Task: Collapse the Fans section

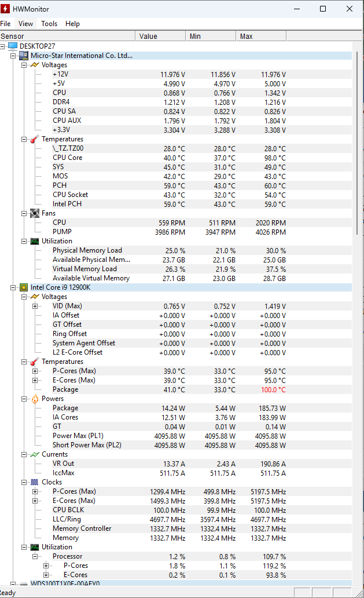Action: [x=24, y=214]
